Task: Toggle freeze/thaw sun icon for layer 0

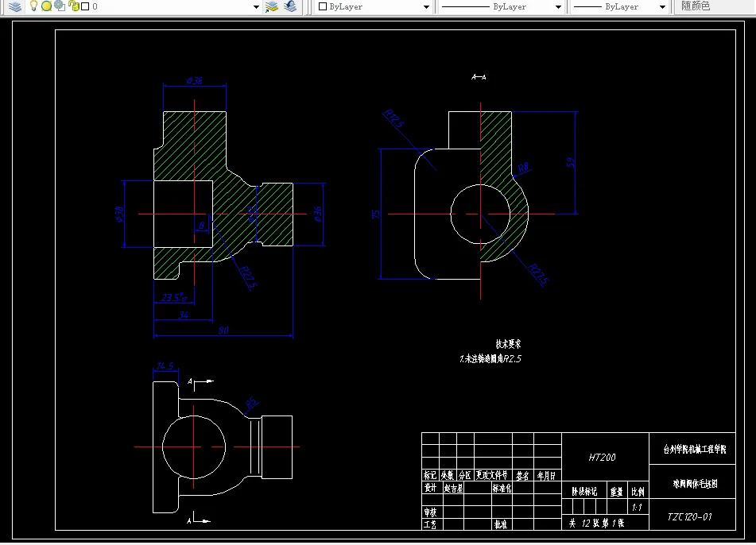Action: (x=46, y=6)
